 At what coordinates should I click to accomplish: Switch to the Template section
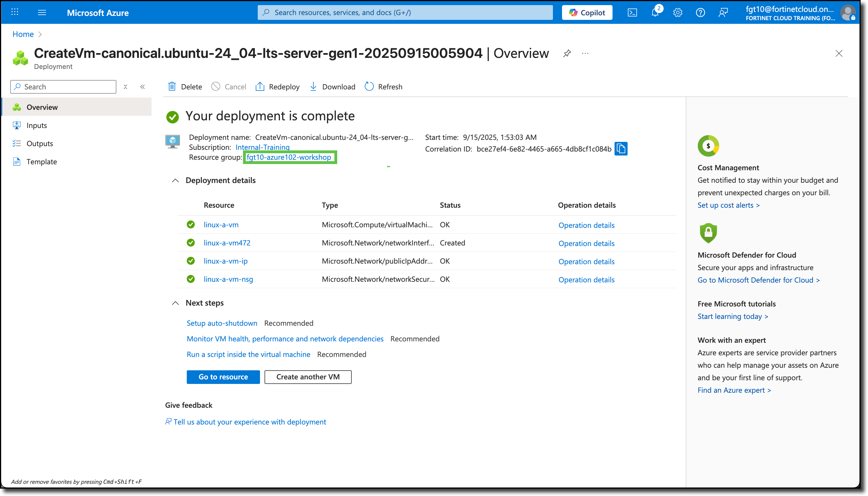click(x=41, y=161)
